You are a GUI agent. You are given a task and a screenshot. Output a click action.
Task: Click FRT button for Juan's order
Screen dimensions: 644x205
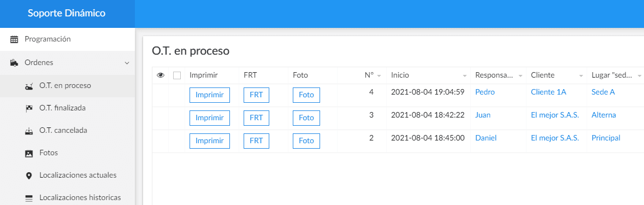coord(256,118)
